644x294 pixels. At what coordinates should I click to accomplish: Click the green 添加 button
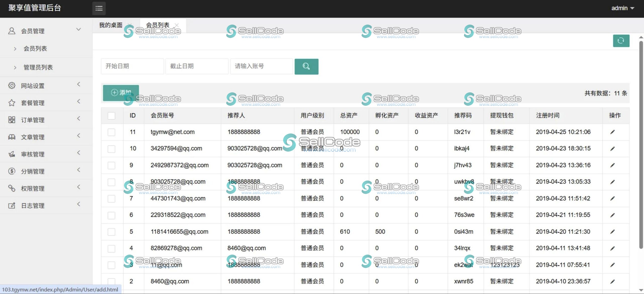coord(121,93)
